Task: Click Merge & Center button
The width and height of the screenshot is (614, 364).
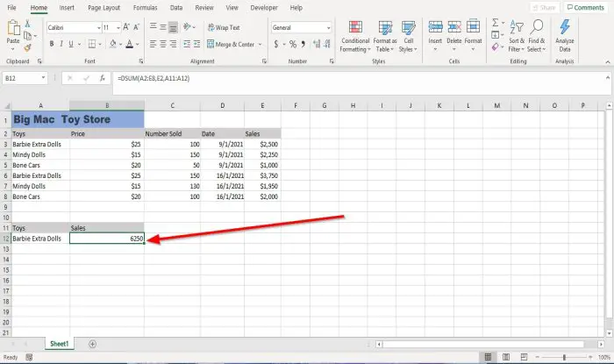Action: 231,44
